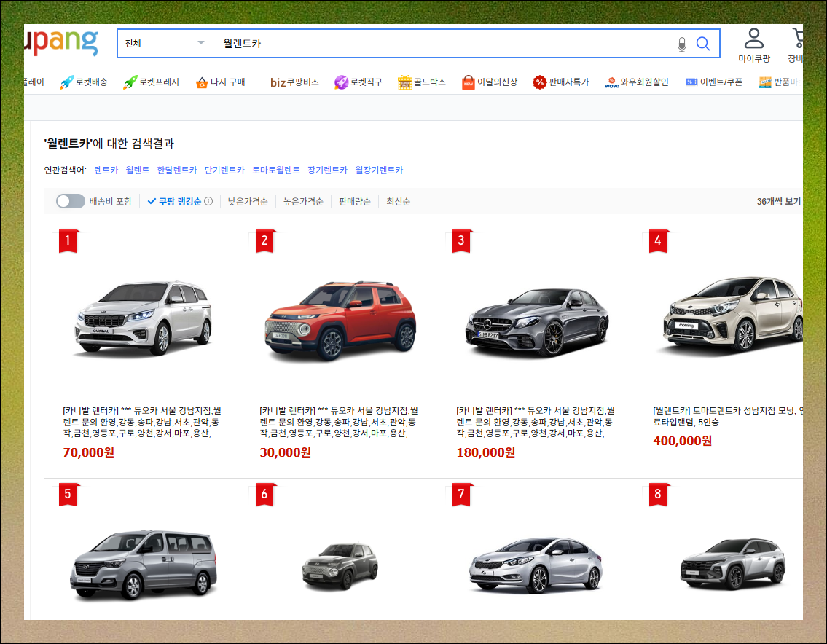Open rank 2 product title priced 30,000원
827x644 pixels.
pyautogui.click(x=339, y=422)
